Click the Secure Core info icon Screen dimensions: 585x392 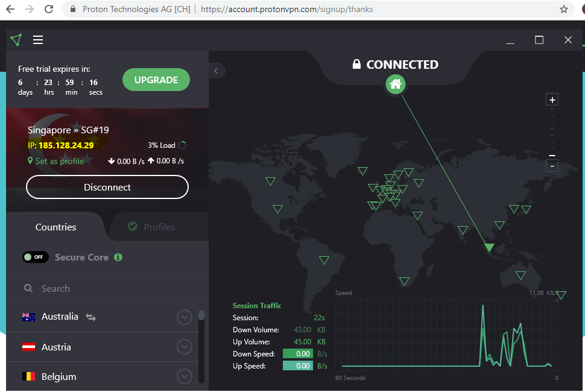[118, 258]
